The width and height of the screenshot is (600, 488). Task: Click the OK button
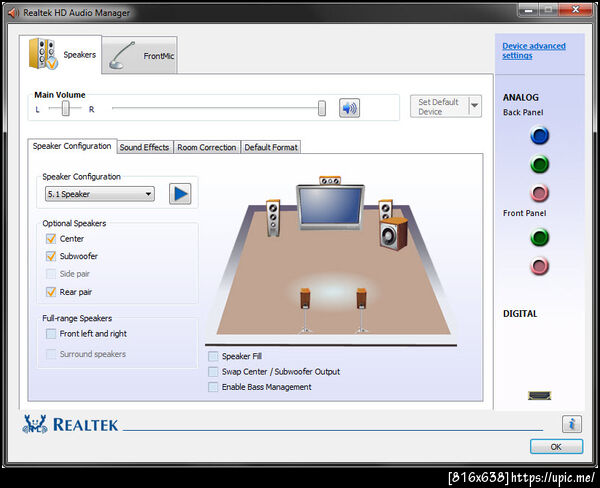pyautogui.click(x=556, y=447)
